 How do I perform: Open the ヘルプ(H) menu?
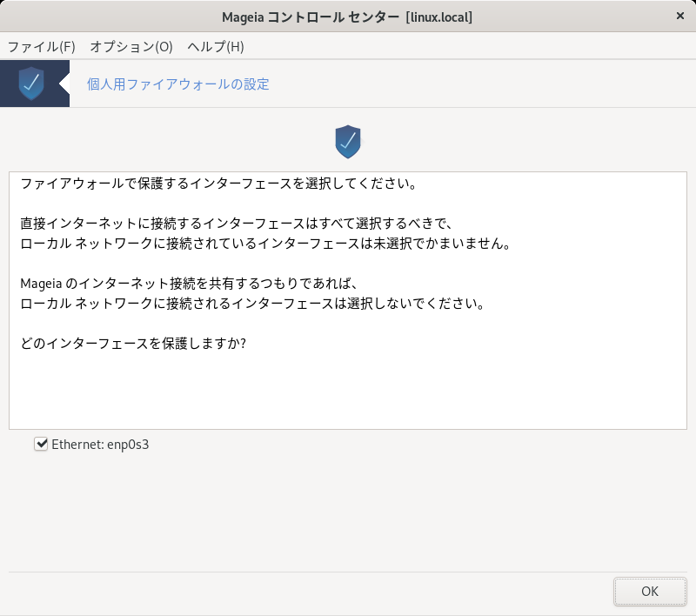216,47
